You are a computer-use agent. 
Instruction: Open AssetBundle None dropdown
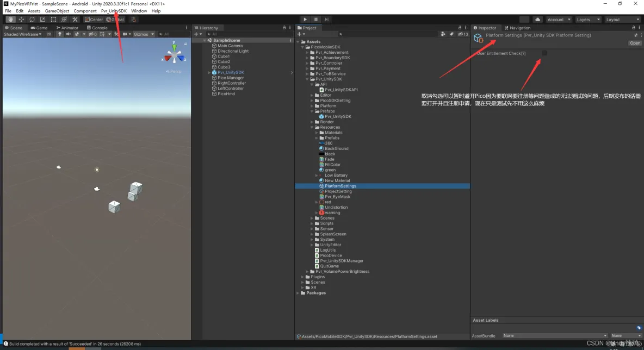[554, 336]
